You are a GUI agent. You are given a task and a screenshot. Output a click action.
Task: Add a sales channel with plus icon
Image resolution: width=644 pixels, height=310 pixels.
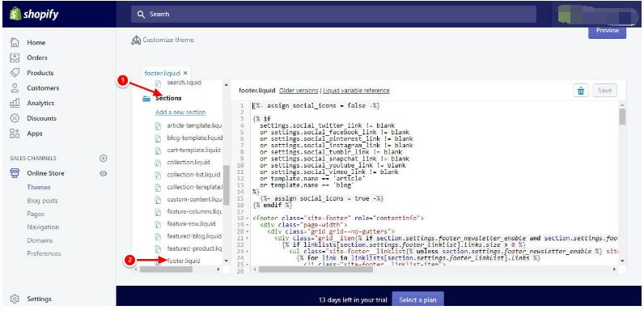104,159
